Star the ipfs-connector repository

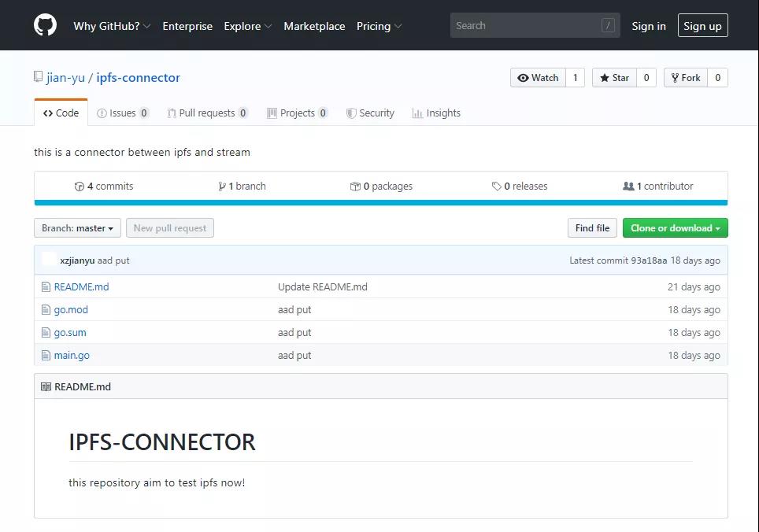[614, 77]
